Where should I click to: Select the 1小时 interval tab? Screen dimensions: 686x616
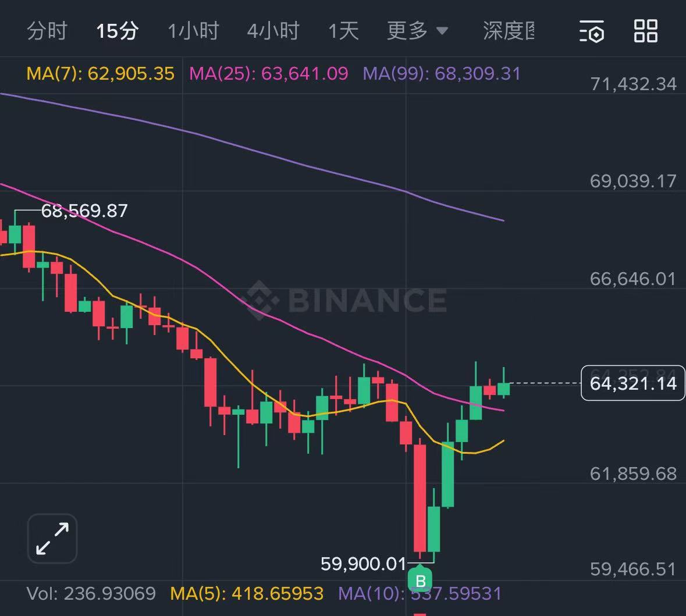pos(193,31)
